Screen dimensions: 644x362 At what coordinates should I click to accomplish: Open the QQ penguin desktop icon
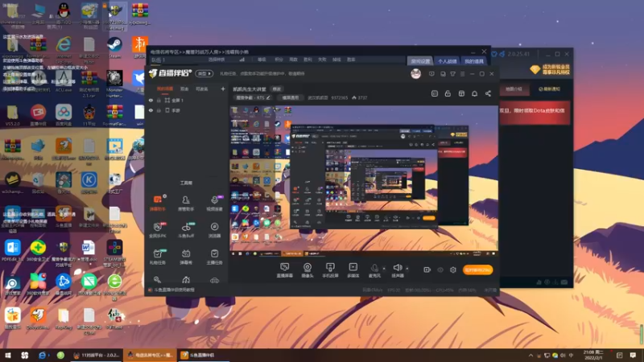[x=64, y=14]
